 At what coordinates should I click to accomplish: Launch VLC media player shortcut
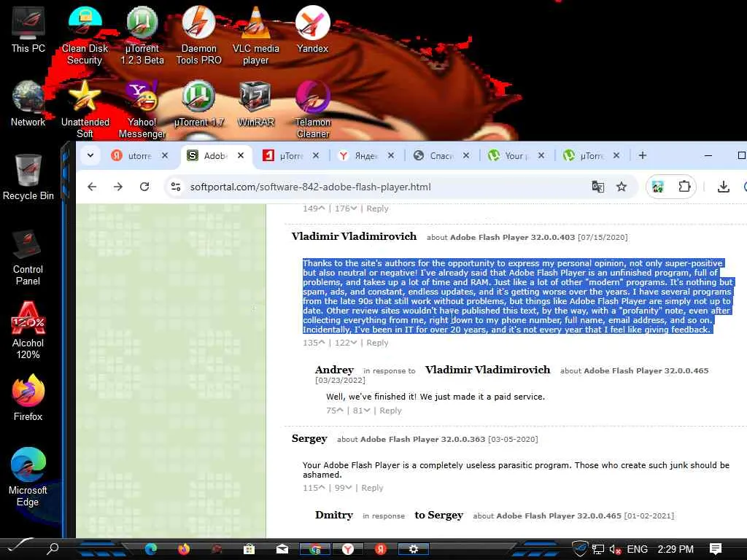tap(256, 35)
